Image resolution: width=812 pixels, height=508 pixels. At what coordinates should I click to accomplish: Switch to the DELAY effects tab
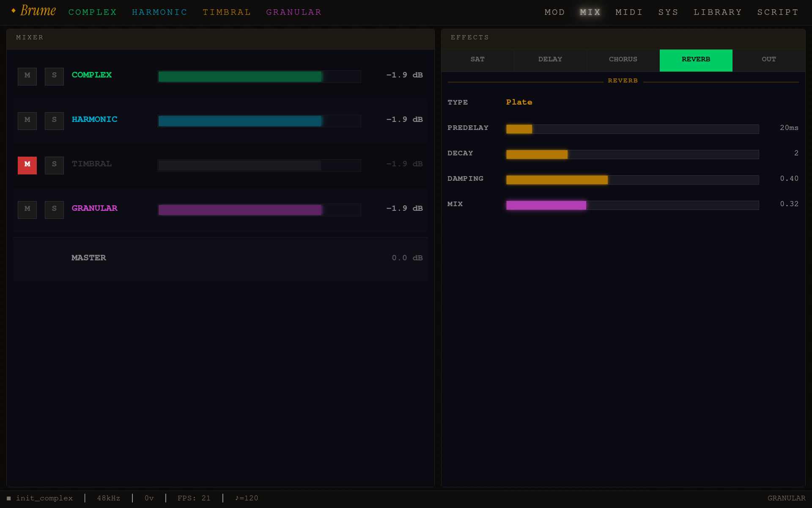[550, 60]
